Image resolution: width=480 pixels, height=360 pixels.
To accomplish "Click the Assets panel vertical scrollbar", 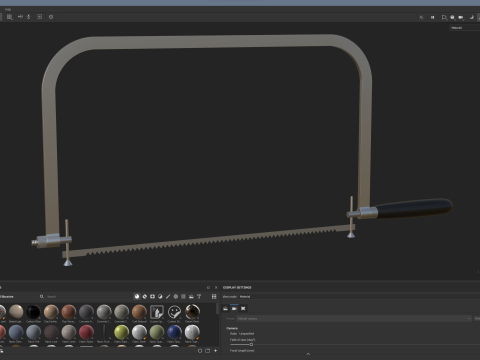I will point(218,309).
